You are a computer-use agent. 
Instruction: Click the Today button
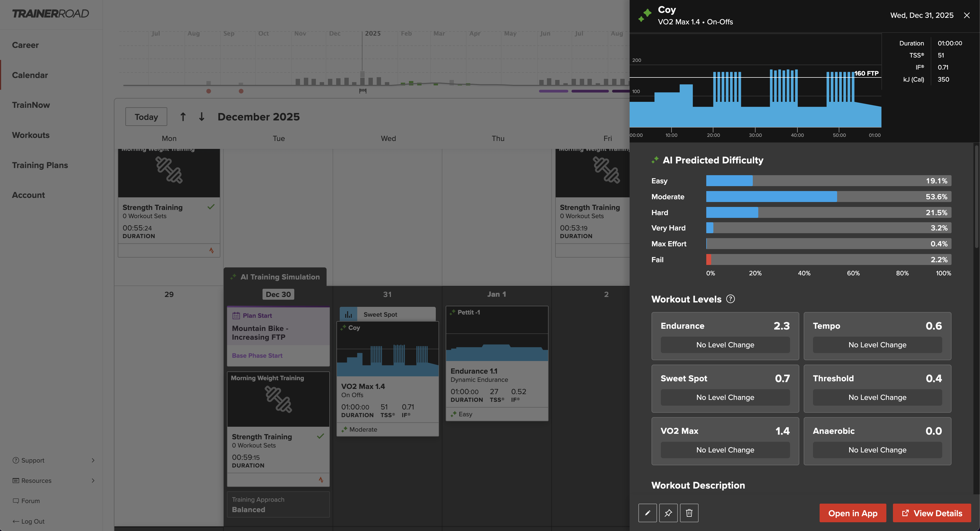[146, 117]
